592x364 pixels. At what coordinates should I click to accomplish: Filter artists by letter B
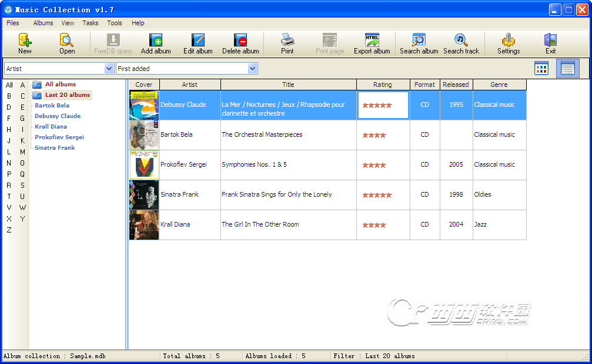pos(9,96)
